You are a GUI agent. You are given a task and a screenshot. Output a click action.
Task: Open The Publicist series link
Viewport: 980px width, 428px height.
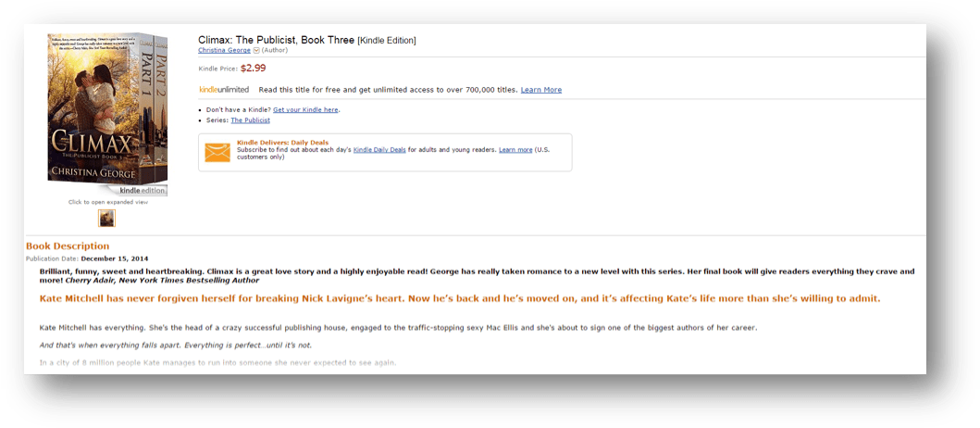tap(250, 120)
